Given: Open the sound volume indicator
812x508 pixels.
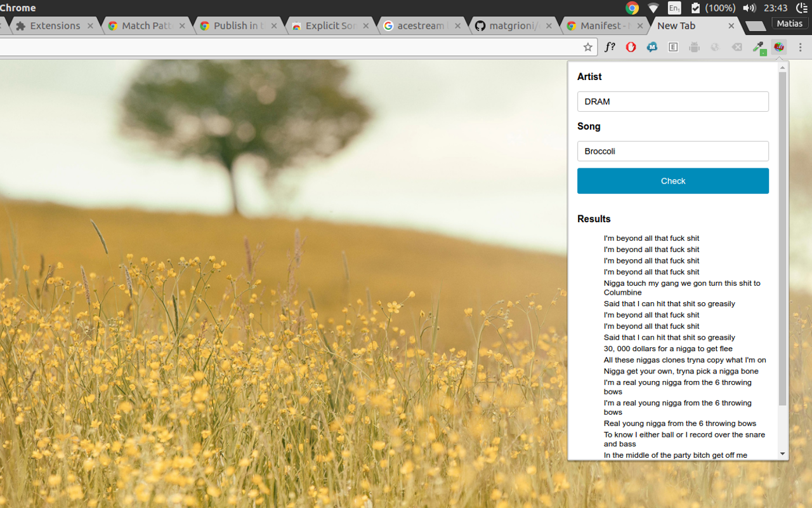Looking at the screenshot, I should [749, 8].
